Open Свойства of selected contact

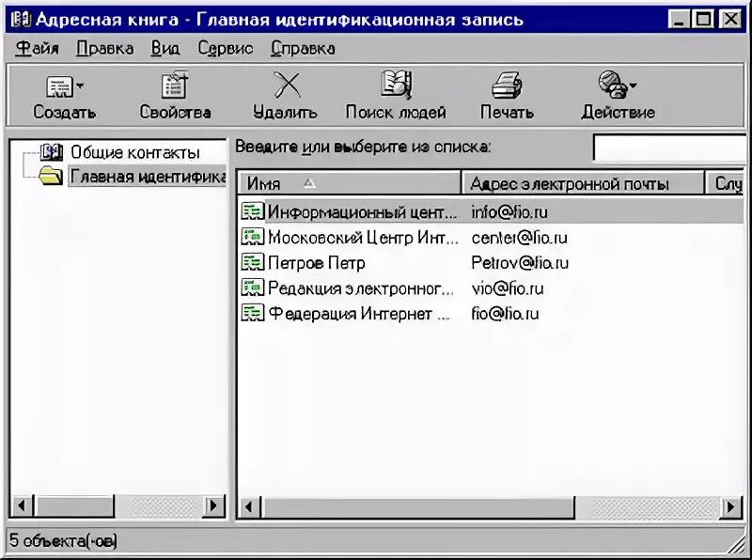175,98
